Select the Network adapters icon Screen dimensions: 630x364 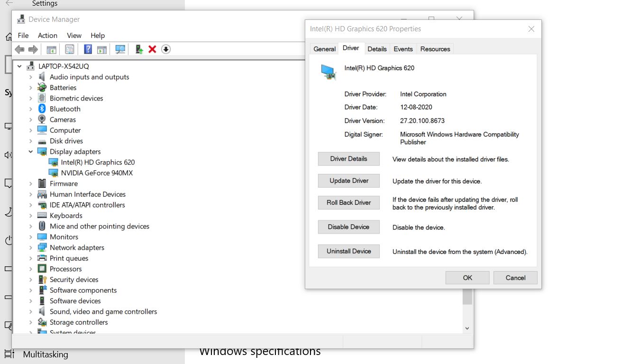click(42, 247)
